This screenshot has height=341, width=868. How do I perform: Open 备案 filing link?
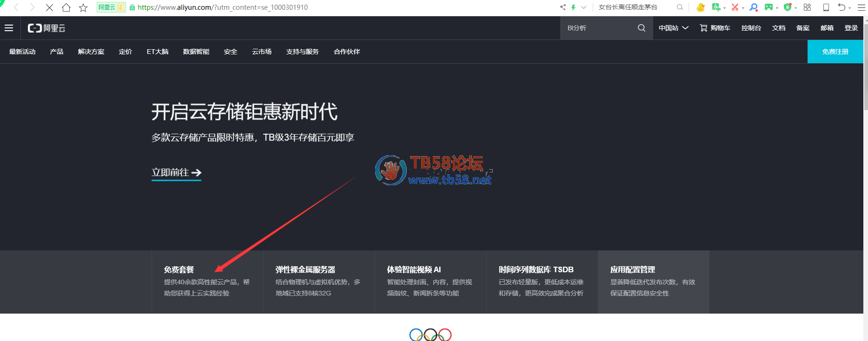click(x=803, y=28)
